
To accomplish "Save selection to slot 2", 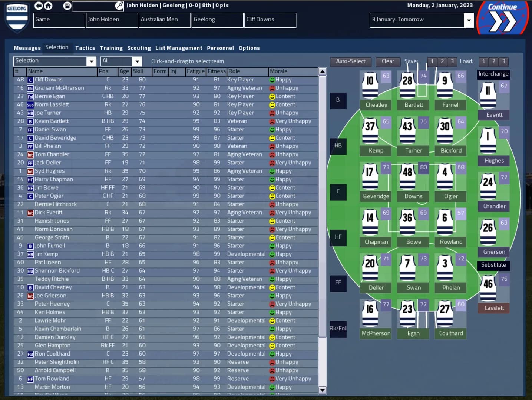I will point(442,61).
